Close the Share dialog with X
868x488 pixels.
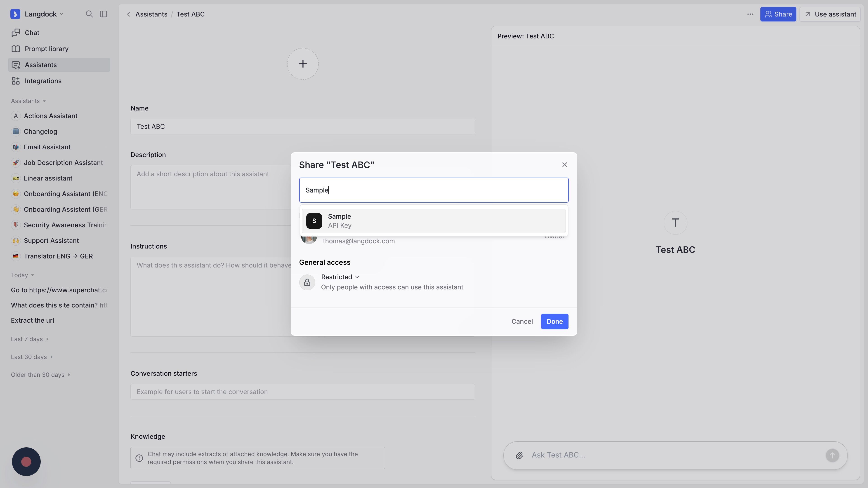tap(564, 165)
